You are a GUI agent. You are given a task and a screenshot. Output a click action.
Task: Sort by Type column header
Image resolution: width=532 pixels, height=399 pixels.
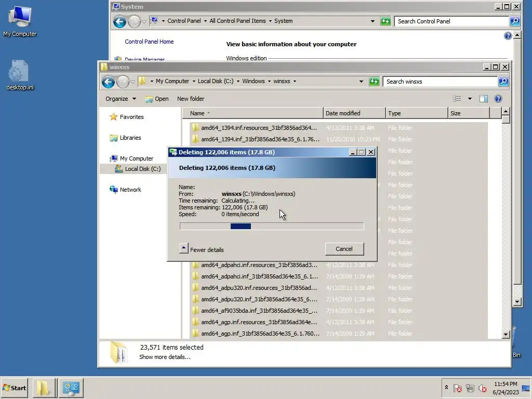point(417,113)
